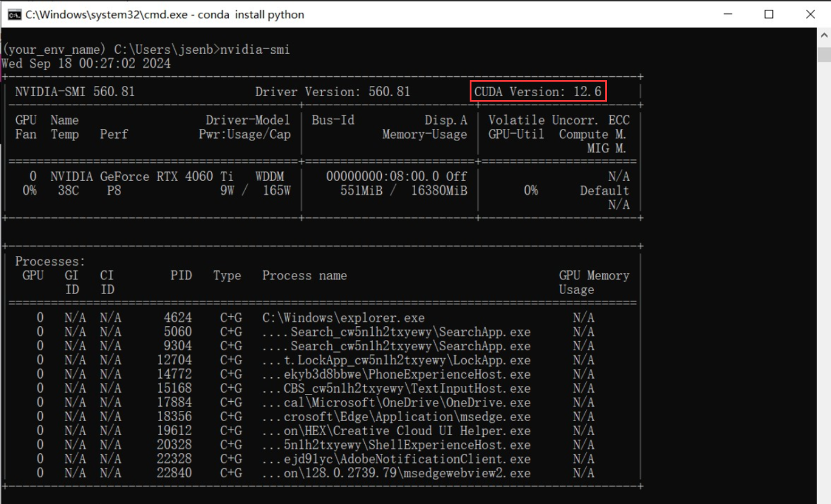Click the typed nvidia-smi command
This screenshot has height=504, width=831.
[255, 50]
